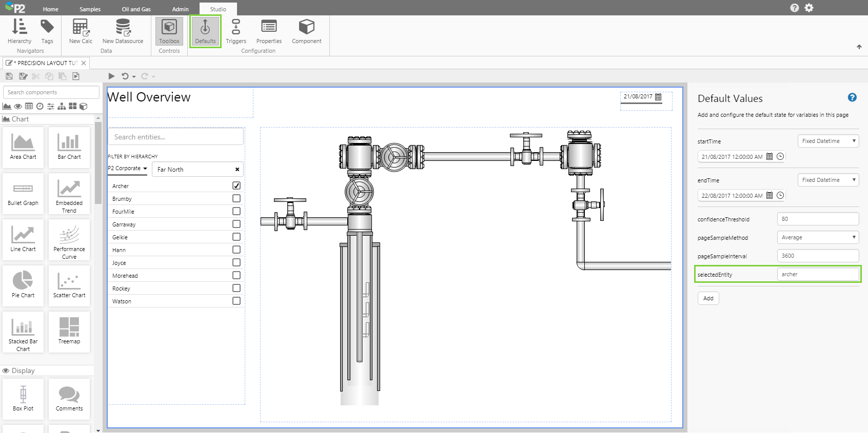Viewport: 868px width, 433px height.
Task: Uncheck the Archer entity checkbox
Action: tap(236, 185)
